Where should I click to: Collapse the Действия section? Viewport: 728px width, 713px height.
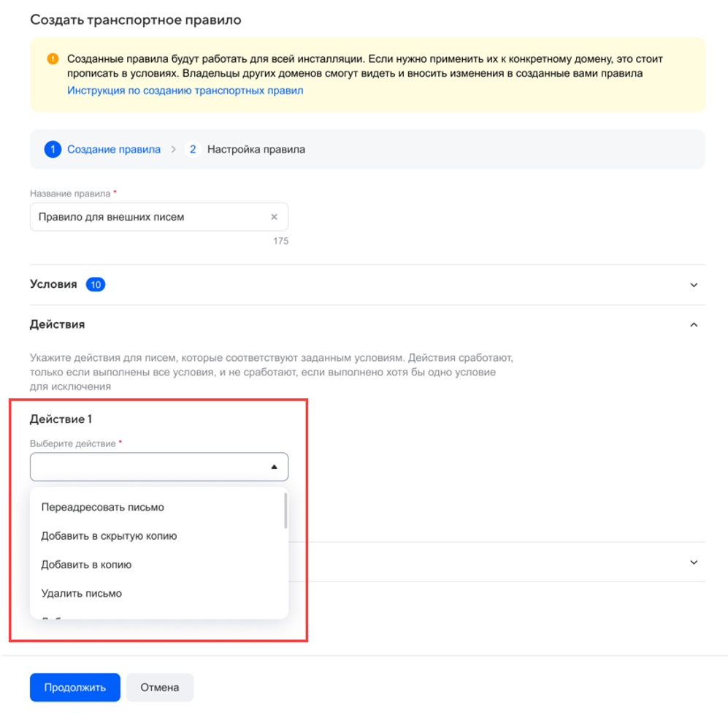click(x=694, y=324)
